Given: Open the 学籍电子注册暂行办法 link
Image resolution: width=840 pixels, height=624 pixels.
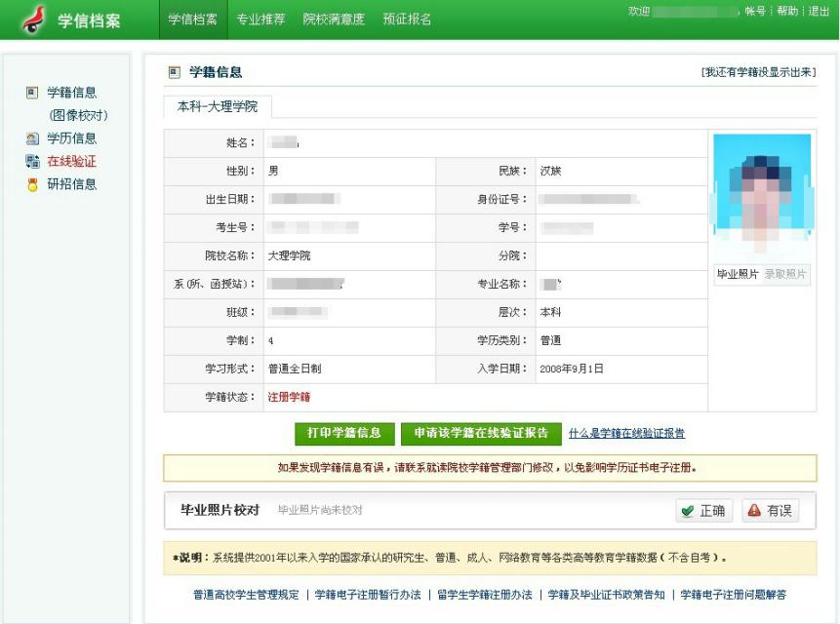Looking at the screenshot, I should pos(368,595).
